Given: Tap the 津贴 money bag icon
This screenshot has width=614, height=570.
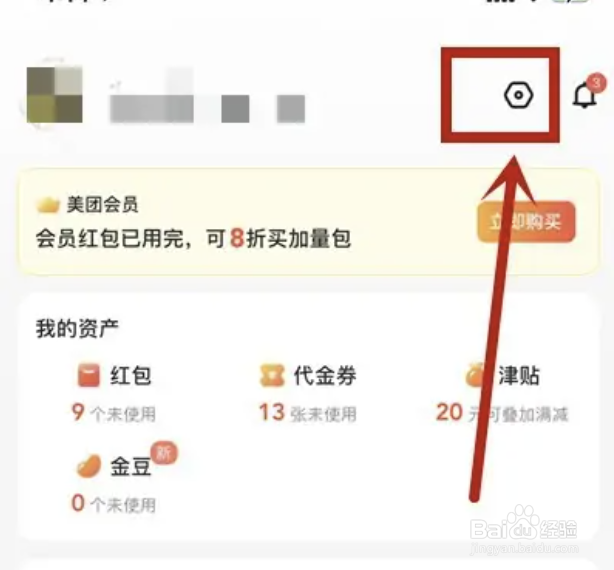Looking at the screenshot, I should point(477,375).
